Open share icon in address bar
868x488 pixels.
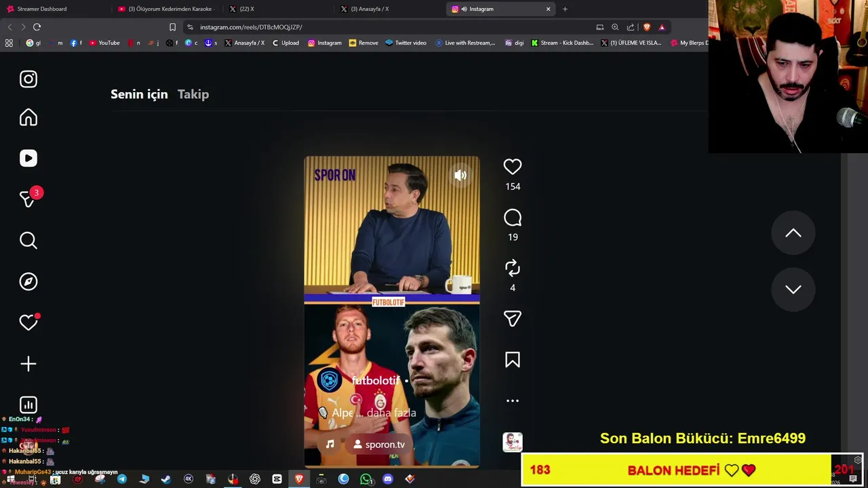631,27
